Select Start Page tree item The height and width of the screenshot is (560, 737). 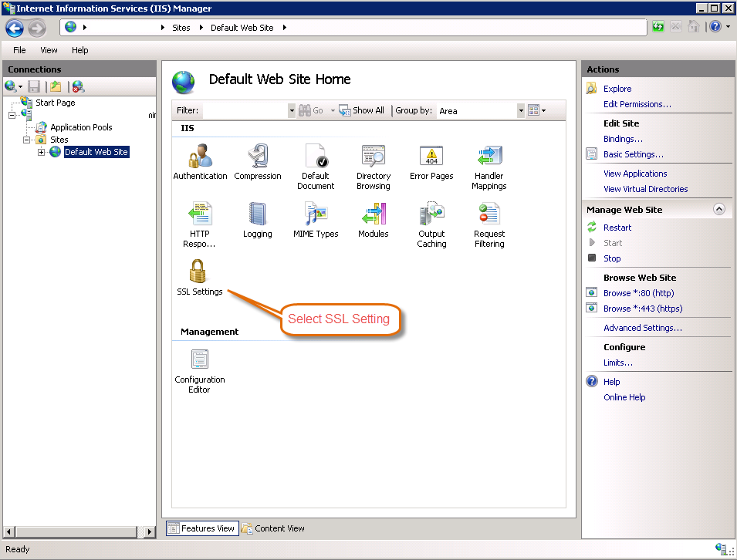click(55, 103)
